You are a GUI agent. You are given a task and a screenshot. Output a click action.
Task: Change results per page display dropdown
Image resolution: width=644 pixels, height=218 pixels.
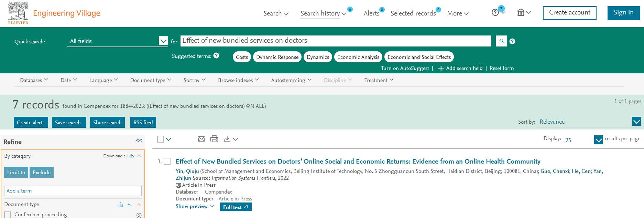click(598, 140)
